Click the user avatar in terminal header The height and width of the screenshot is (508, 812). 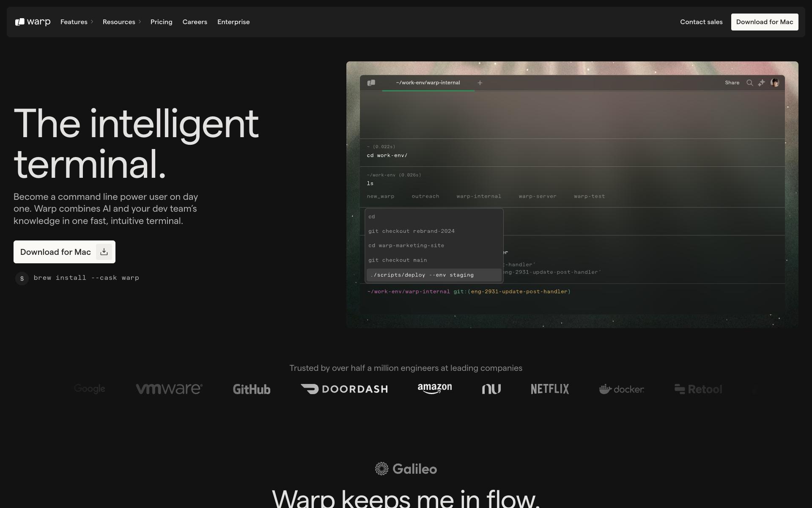click(775, 83)
